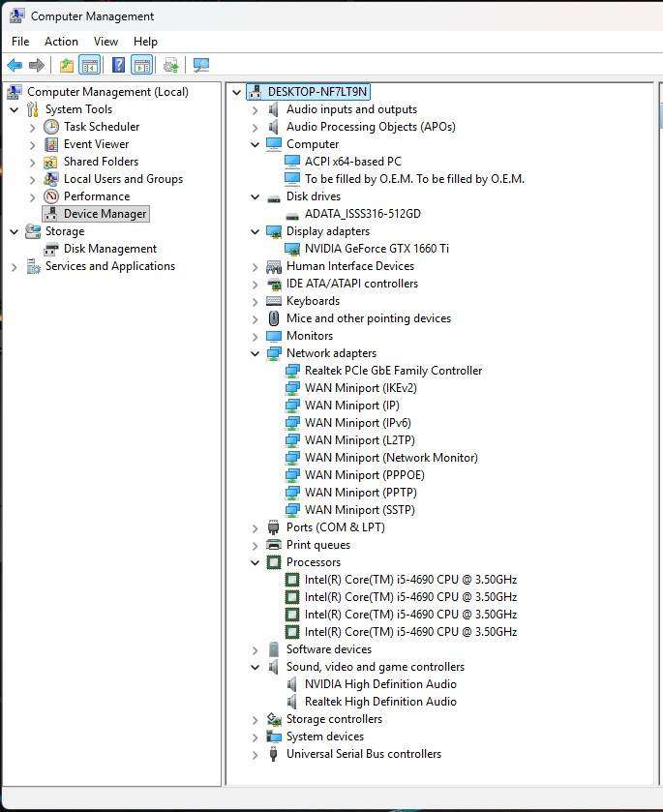Expand Services and Applications node
This screenshot has width=663, height=812.
click(15, 267)
